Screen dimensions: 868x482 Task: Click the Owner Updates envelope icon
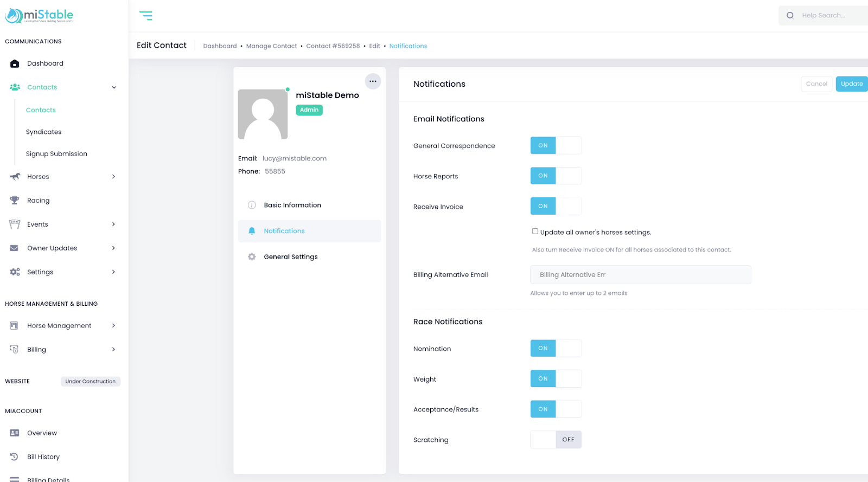coord(15,248)
